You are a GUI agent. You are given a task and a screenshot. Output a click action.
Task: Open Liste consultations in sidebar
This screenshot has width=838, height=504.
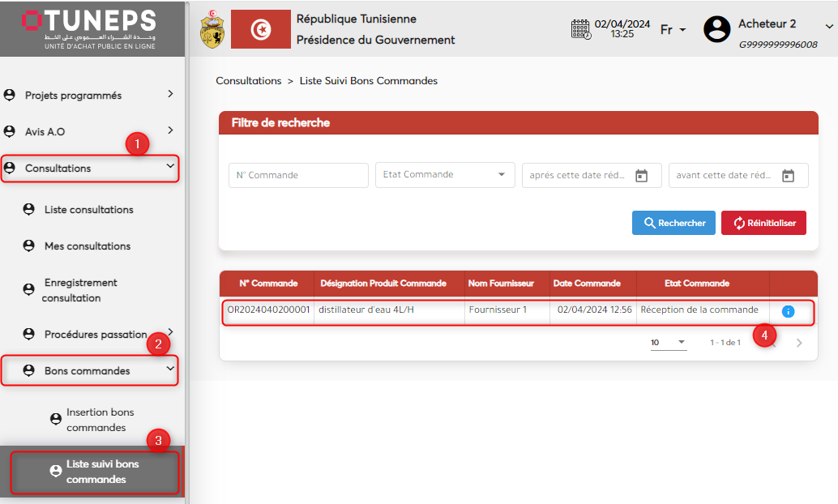(x=88, y=210)
